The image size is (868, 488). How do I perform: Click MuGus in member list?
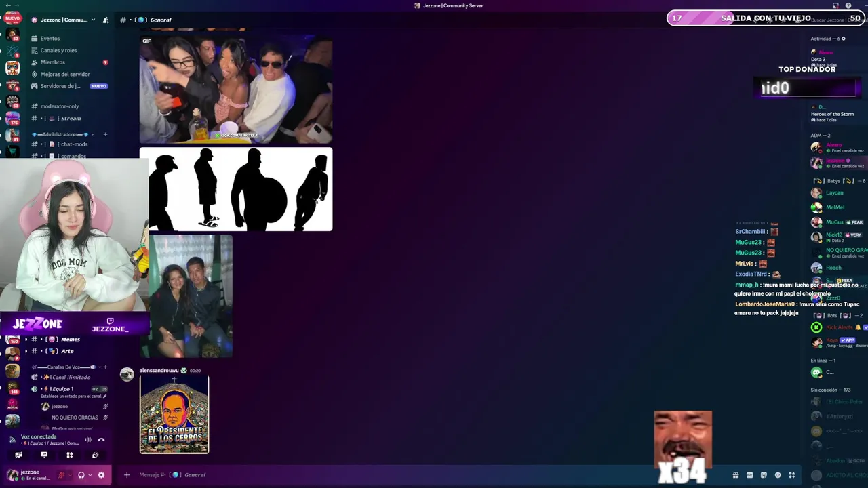click(834, 222)
